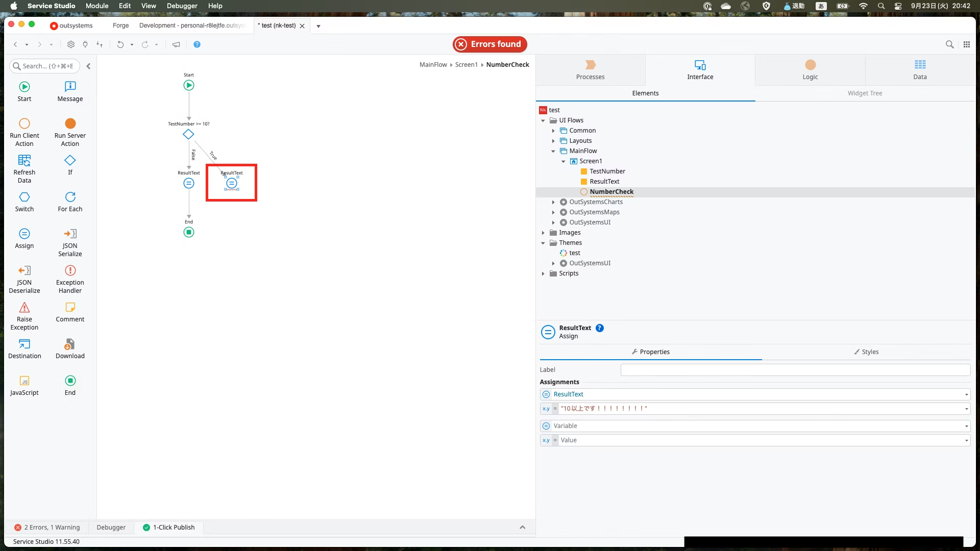Viewport: 980px width, 551px height.
Task: Click the Download tool icon
Action: (x=70, y=344)
